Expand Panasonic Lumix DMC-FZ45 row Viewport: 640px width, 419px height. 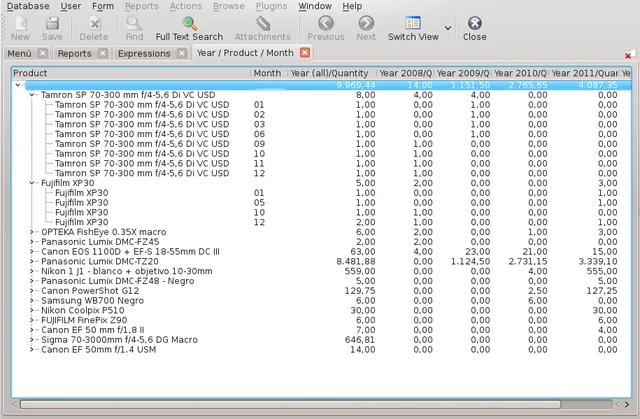32,242
